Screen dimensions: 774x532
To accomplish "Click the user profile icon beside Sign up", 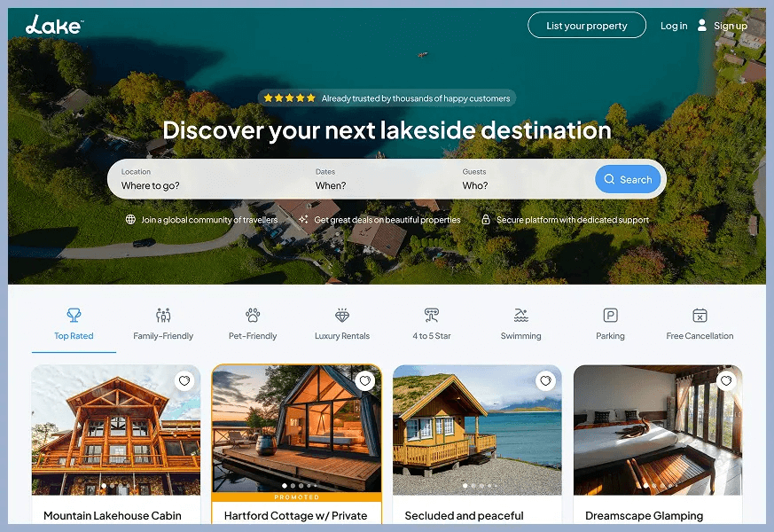I will point(701,25).
